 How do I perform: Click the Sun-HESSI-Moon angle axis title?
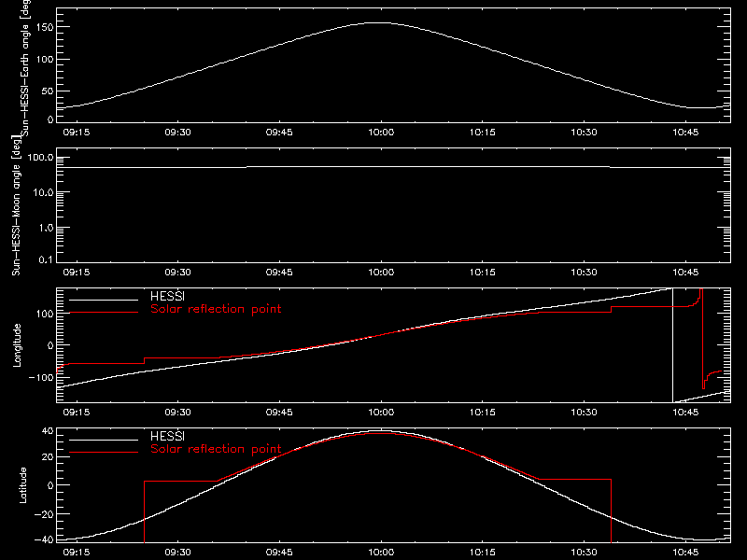click(x=16, y=205)
